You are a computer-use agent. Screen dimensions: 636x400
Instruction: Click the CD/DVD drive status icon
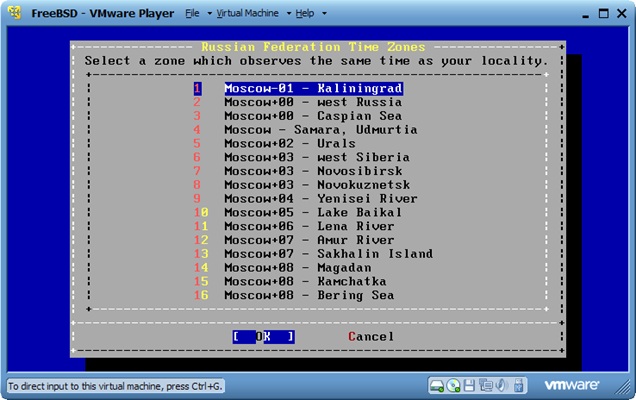pos(454,385)
